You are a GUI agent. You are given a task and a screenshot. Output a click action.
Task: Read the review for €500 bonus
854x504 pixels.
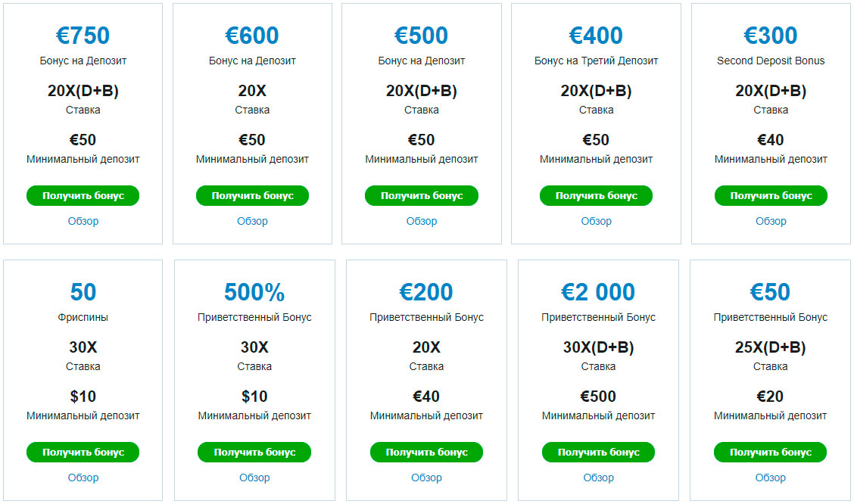(x=422, y=221)
